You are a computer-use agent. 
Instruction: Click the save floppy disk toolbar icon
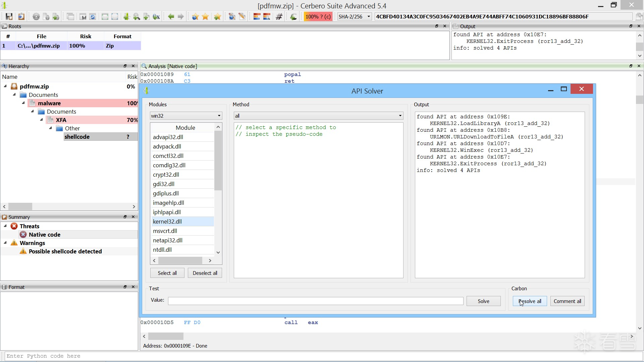(x=9, y=16)
